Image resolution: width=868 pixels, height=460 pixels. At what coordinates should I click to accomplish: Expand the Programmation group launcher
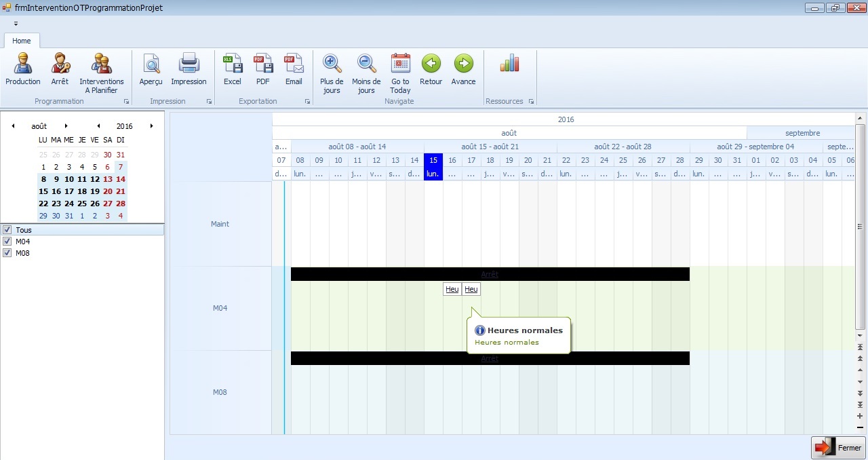tap(126, 102)
